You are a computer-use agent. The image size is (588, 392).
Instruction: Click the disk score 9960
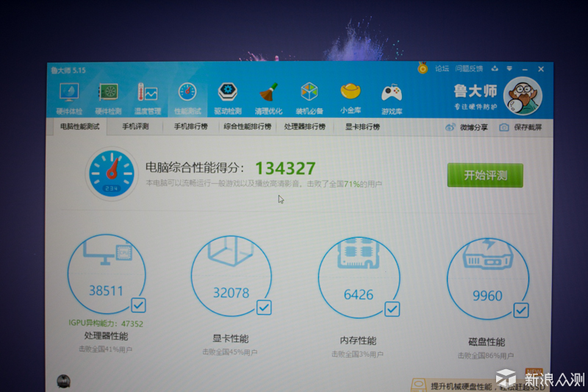click(x=487, y=296)
